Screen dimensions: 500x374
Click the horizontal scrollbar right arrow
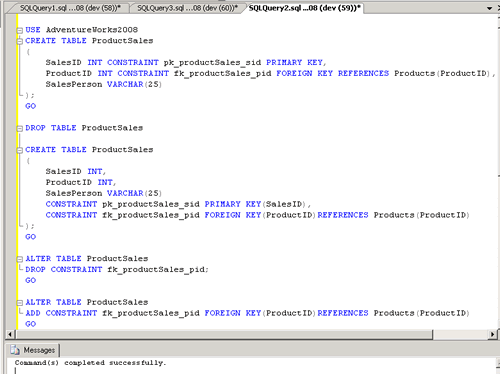492,334
